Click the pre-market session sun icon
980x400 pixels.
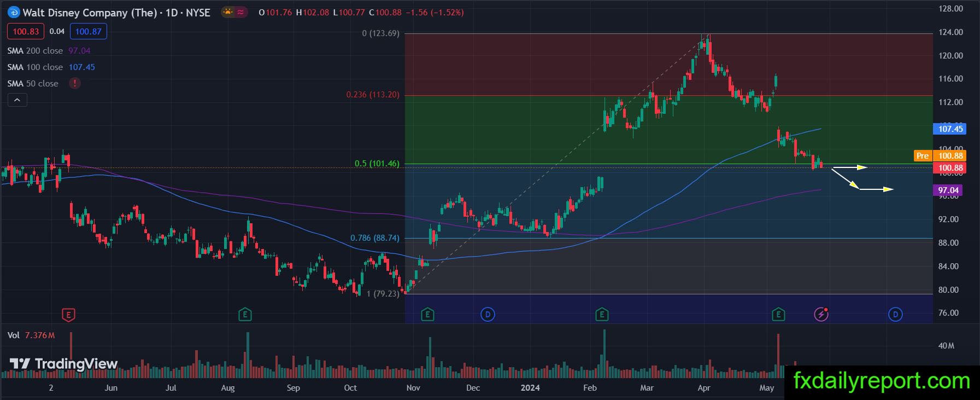[x=228, y=12]
